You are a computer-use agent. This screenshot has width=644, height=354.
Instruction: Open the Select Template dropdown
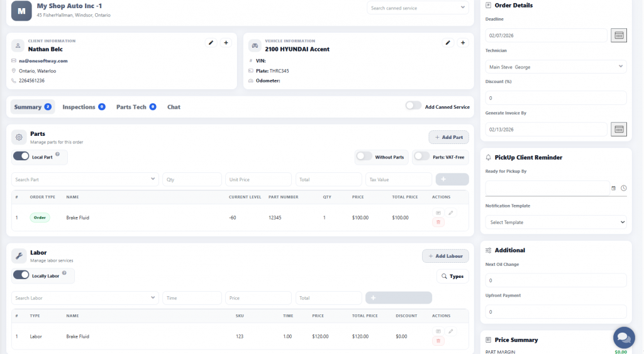(556, 222)
